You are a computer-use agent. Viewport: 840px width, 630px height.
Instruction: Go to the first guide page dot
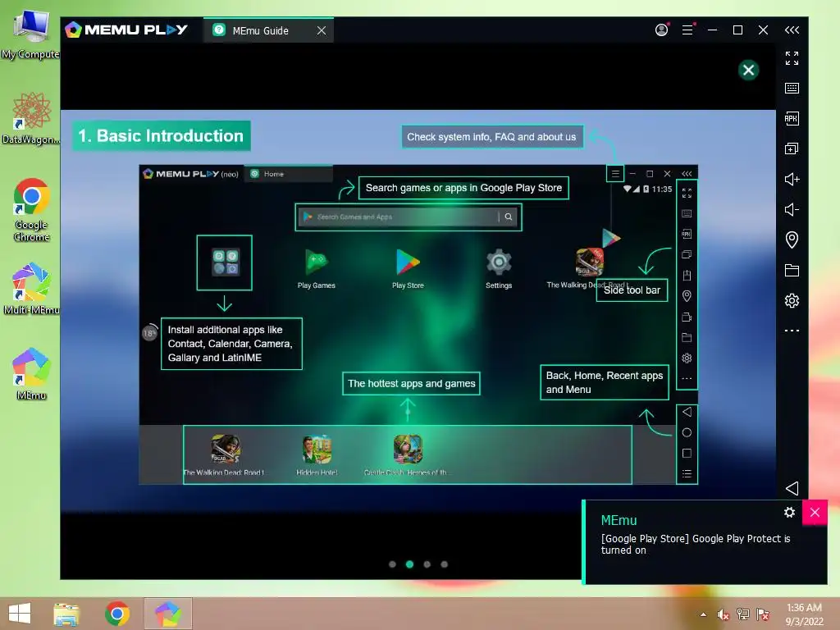tap(392, 564)
